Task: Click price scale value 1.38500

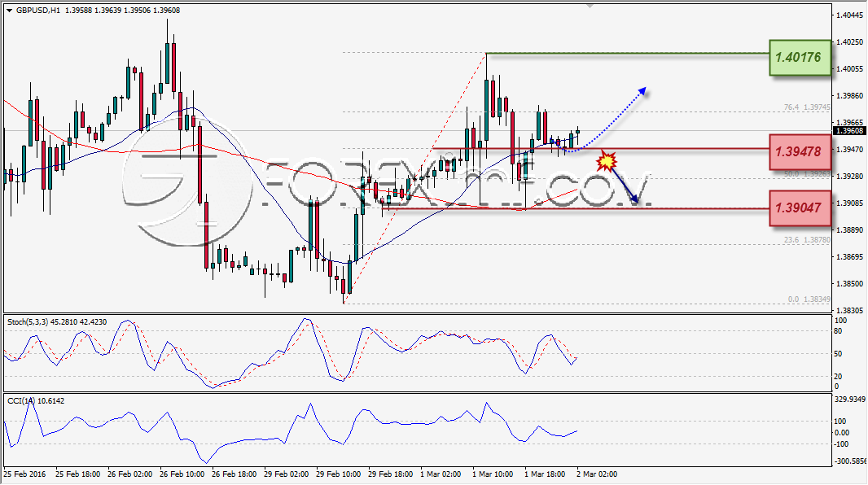Action: click(x=850, y=284)
